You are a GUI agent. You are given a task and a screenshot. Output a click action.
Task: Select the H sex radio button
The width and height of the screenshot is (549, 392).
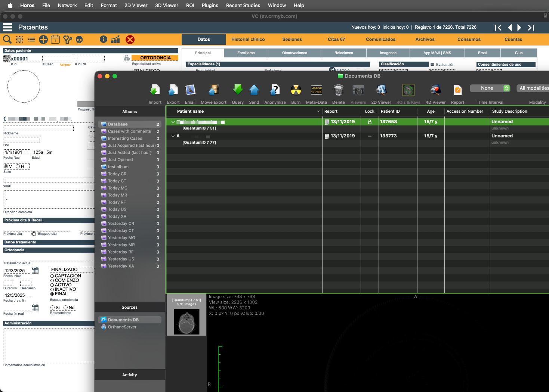click(x=18, y=167)
